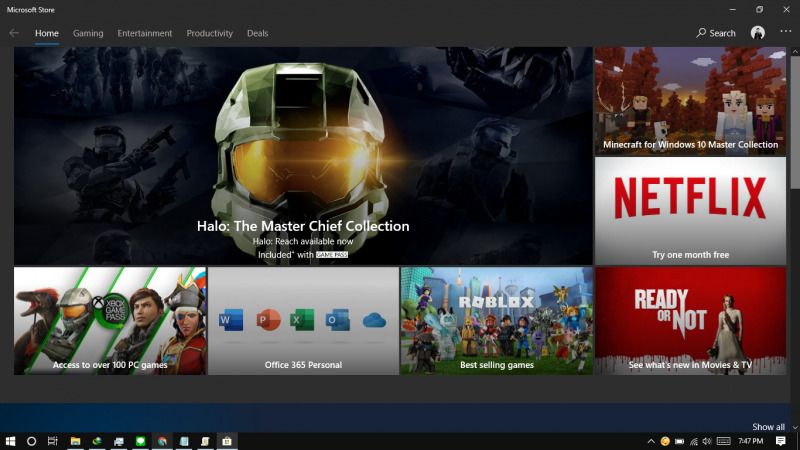Open the Ready or Not Movies & TV tile
The image size is (800, 450).
tap(690, 321)
